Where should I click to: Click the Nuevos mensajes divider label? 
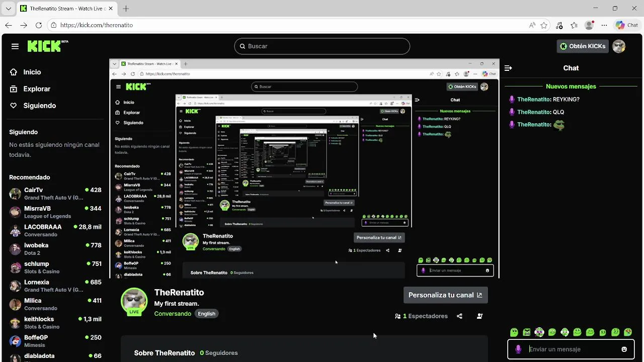(571, 86)
